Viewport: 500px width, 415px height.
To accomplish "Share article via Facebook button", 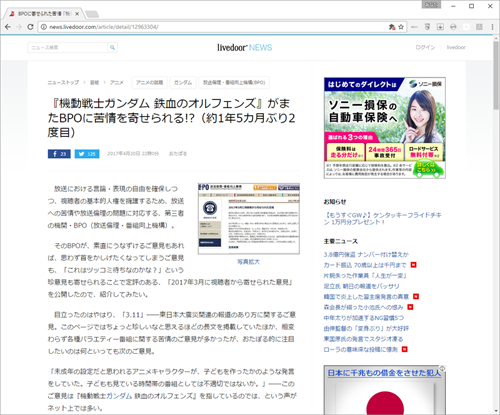I will [59, 154].
